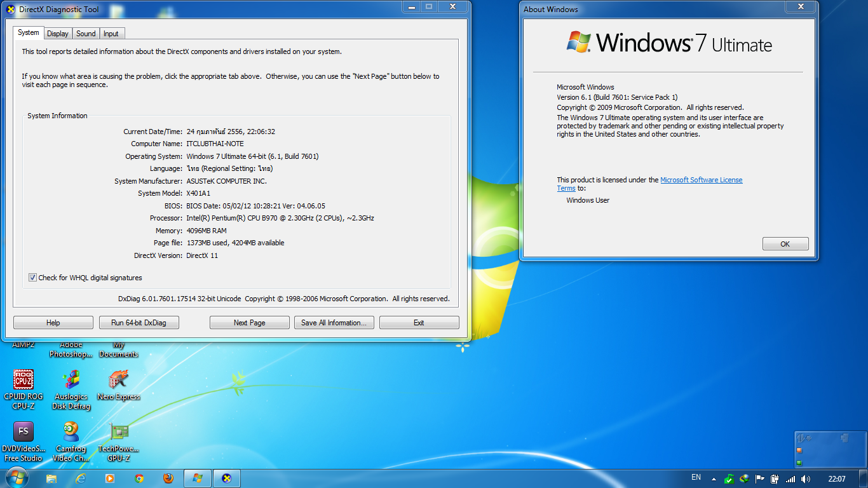
Task: Click the Windows 7 Ultimate 64-bit operating system value
Action: coord(252,156)
